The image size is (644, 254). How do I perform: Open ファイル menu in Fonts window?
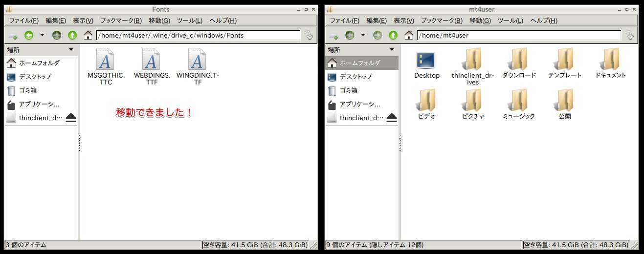(x=24, y=21)
